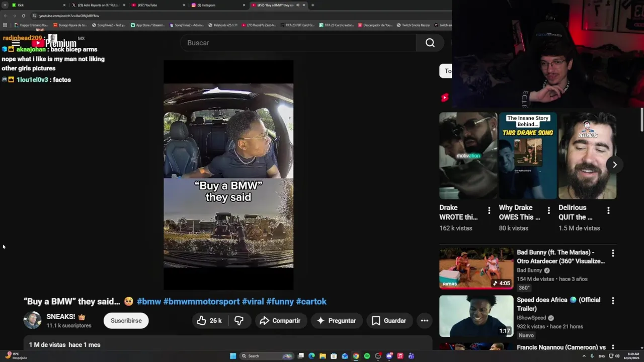Open the Task View taskbar icon
644x362 pixels.
coord(300,356)
